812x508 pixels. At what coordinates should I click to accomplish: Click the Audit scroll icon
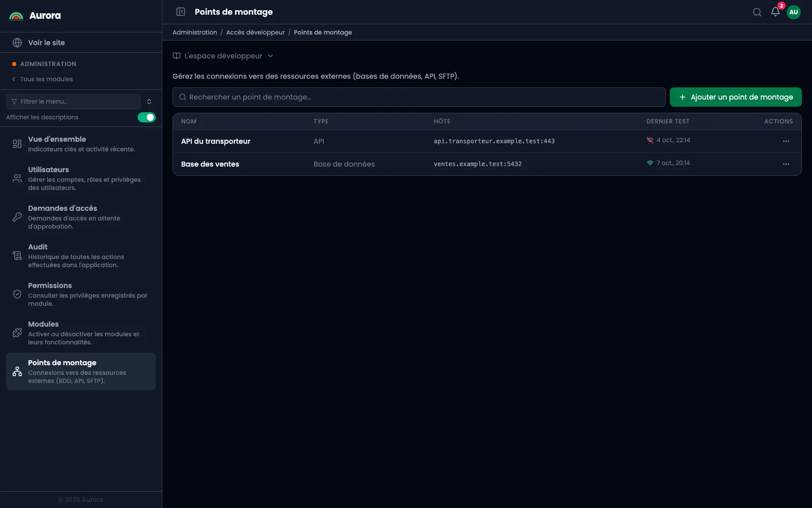(x=17, y=256)
